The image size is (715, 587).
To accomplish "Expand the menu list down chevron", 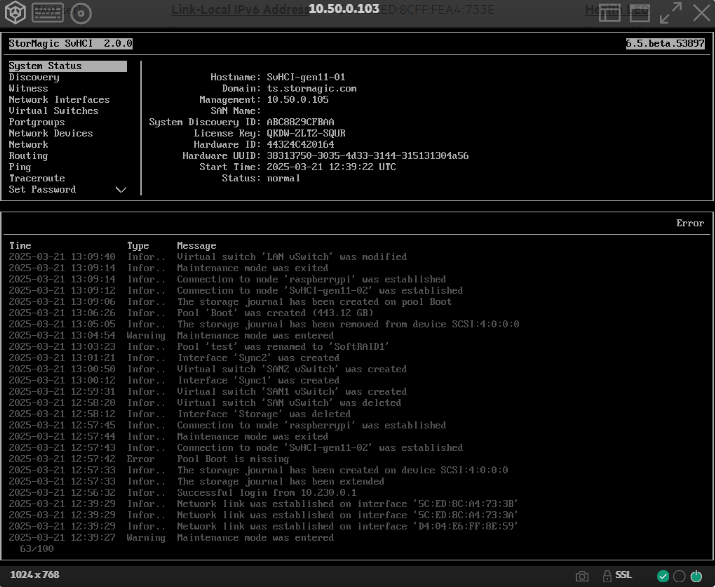I will 121,190.
